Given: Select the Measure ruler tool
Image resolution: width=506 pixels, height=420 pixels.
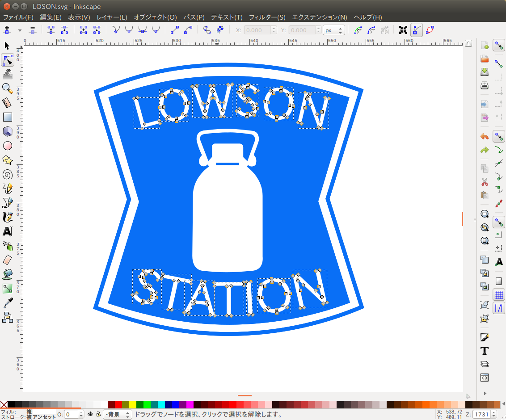Looking at the screenshot, I should [8, 103].
